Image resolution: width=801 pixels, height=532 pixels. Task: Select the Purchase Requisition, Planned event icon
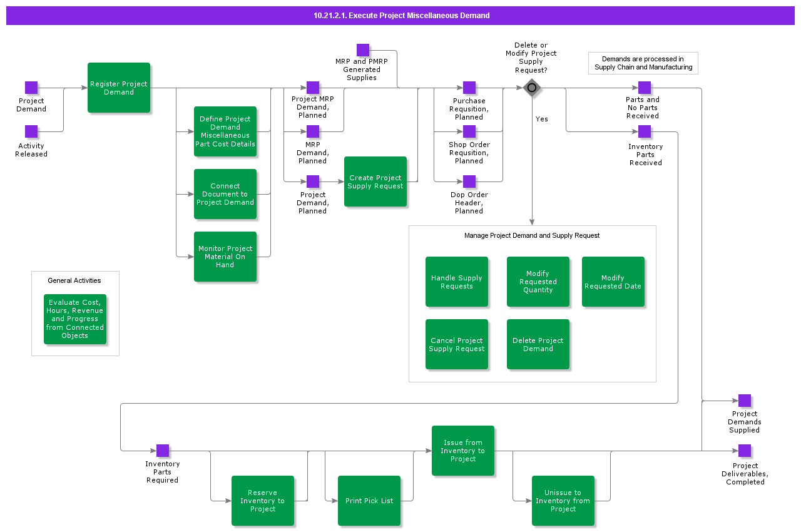tap(469, 88)
